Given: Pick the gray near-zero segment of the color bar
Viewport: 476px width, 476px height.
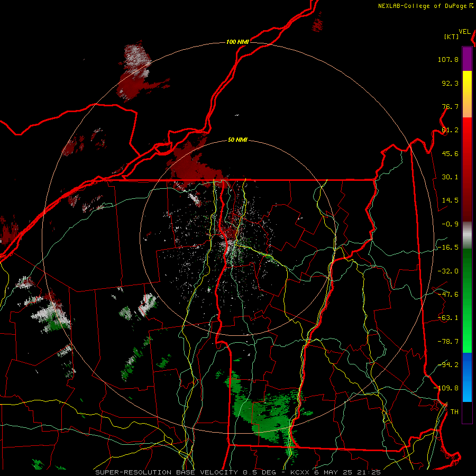Looking at the screenshot, I should tap(467, 235).
